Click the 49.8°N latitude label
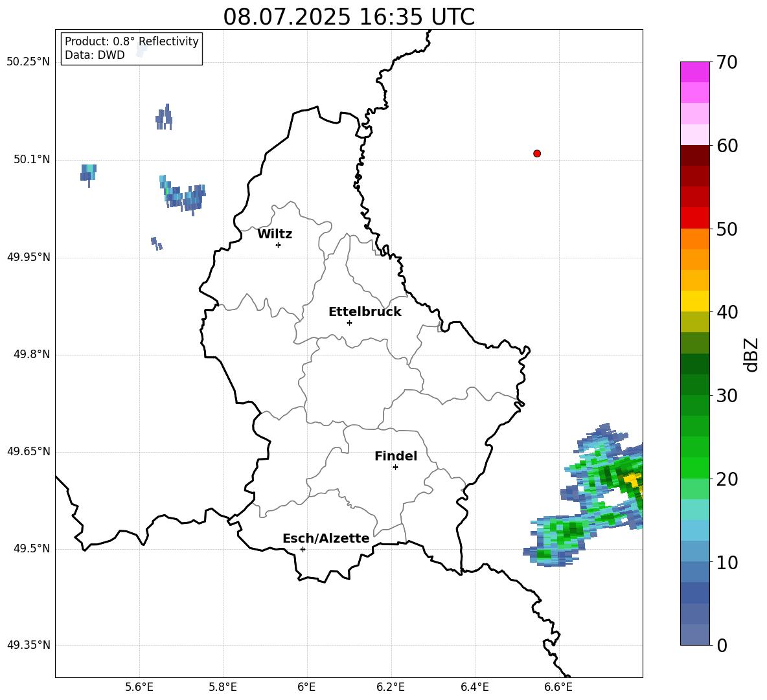 [x=32, y=354]
